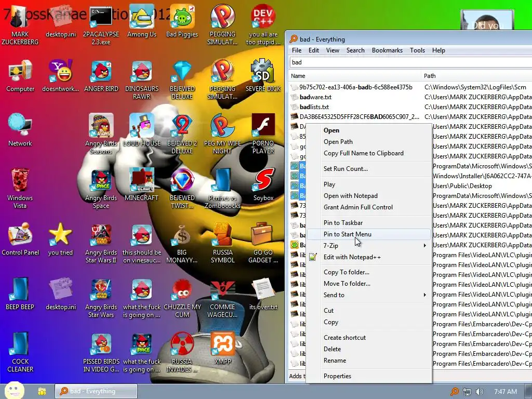Open the Bookmarks menu in Everything
Viewport: 532px width, 399px height.
pyautogui.click(x=387, y=50)
